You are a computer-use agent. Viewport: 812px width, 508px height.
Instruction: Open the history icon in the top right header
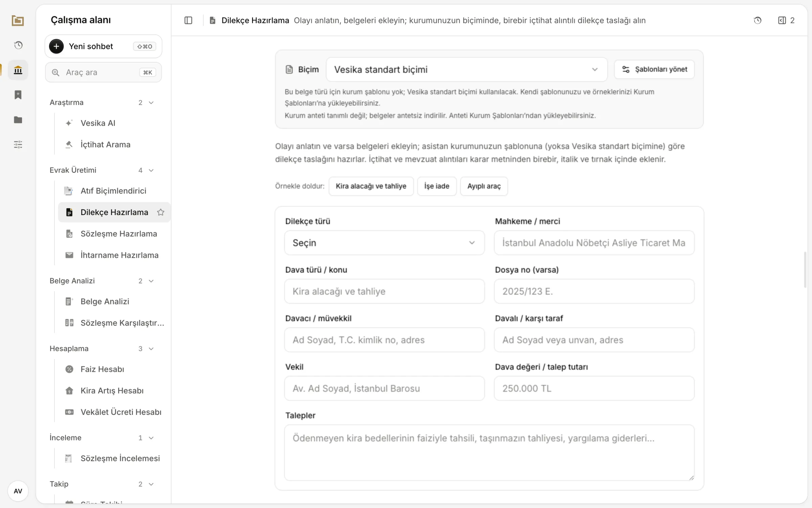point(758,21)
